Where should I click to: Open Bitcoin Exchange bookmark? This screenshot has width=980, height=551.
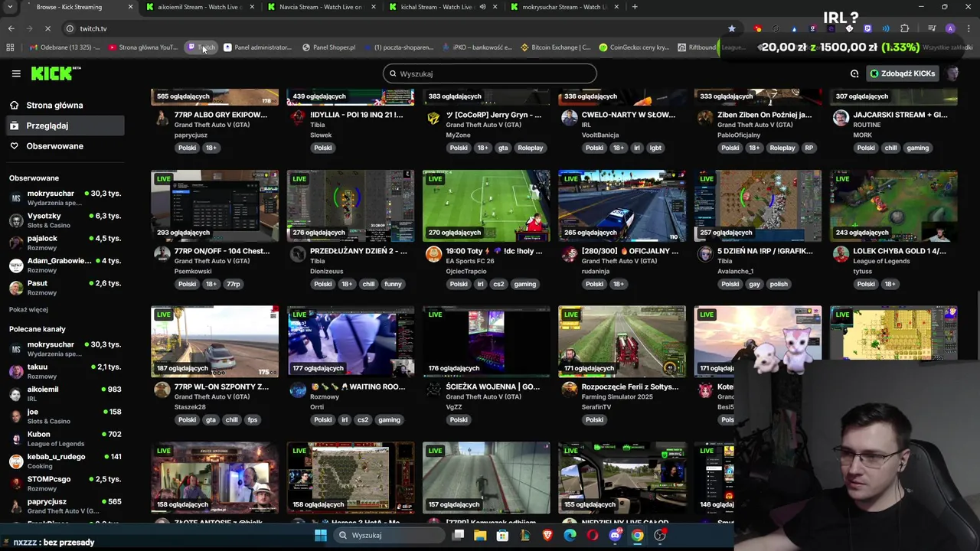click(x=555, y=47)
